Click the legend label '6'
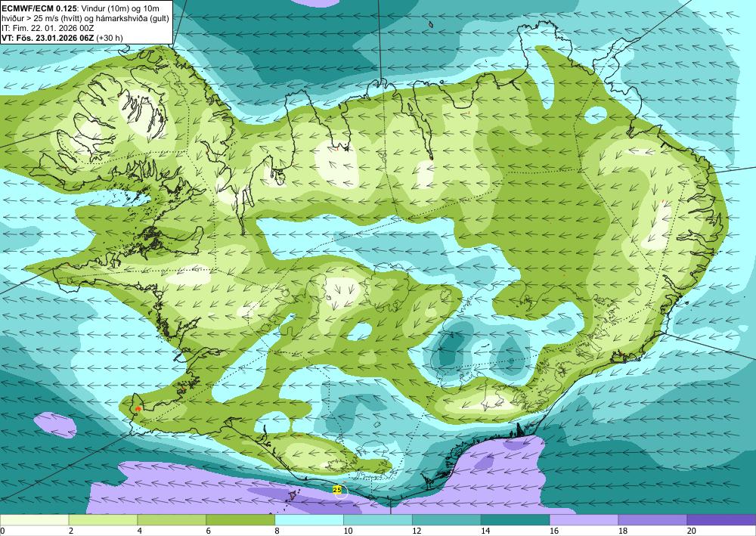756x536 pixels. (209, 531)
